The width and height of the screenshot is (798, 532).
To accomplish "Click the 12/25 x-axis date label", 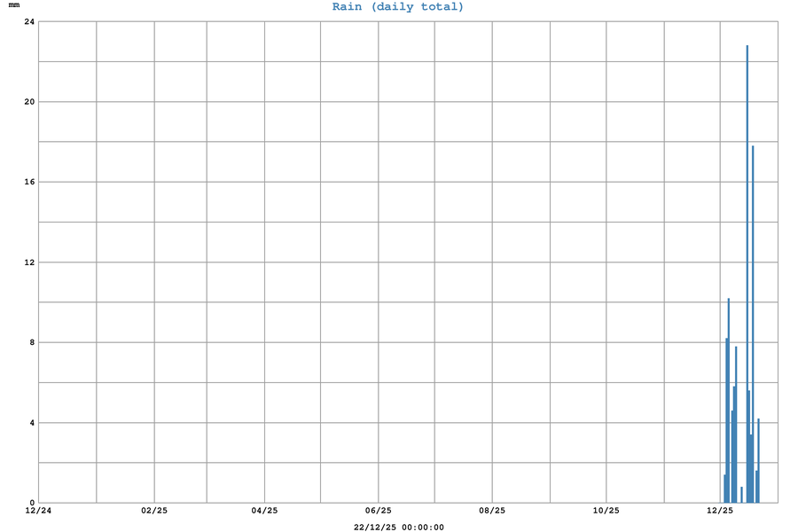I will coord(720,511).
